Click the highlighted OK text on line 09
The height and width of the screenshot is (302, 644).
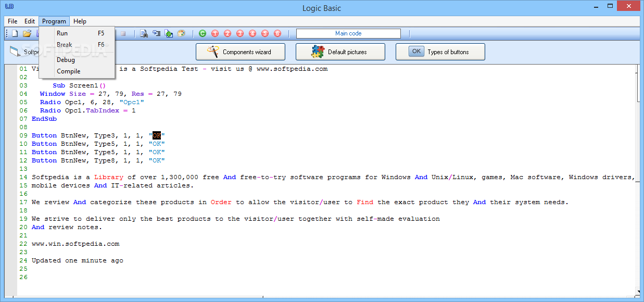[157, 135]
